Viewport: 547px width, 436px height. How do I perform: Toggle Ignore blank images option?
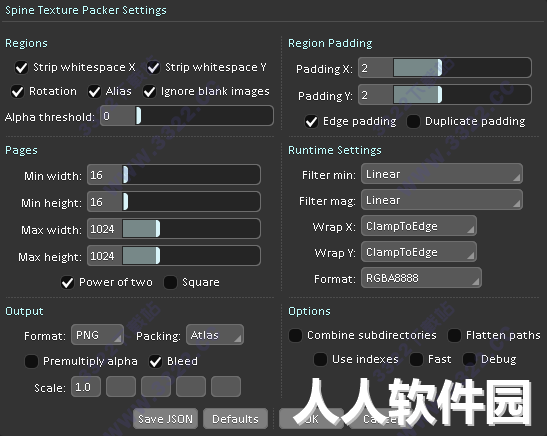point(149,92)
